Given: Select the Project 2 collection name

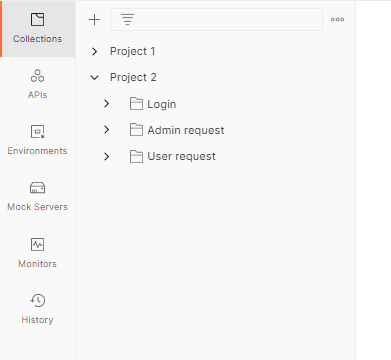Looking at the screenshot, I should 133,77.
